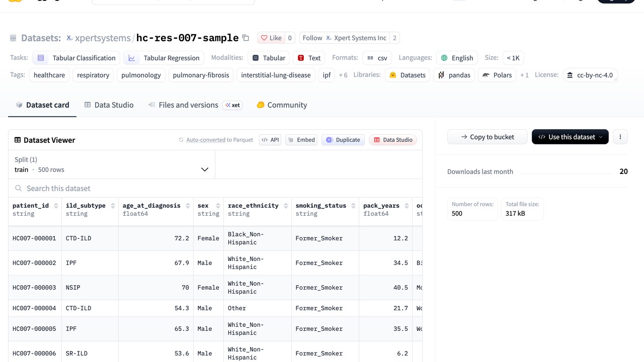
Task: Expand the Split train dropdown
Action: coord(112,164)
